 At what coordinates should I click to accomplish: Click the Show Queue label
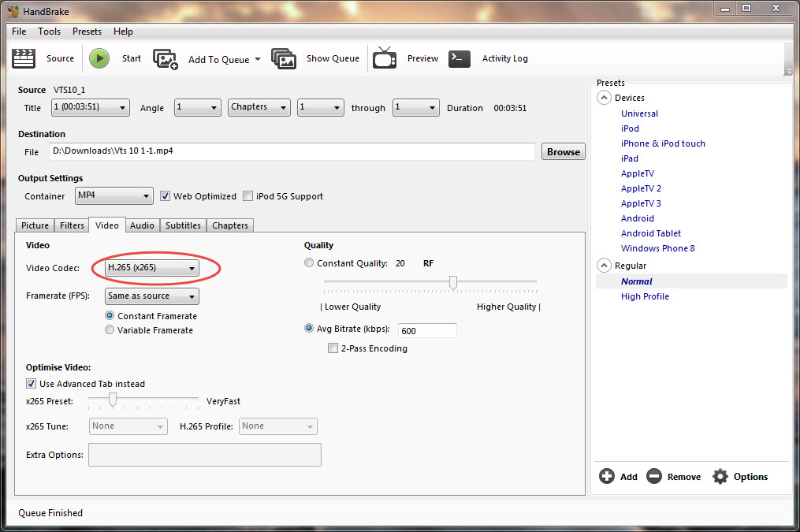pos(333,58)
